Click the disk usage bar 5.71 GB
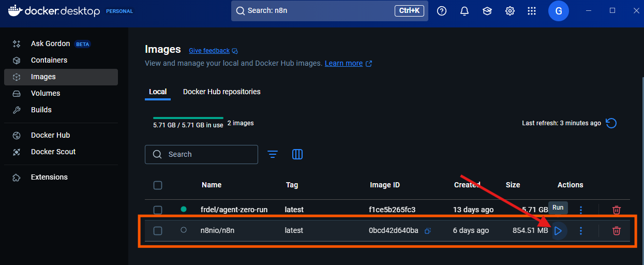Viewport: 644px width, 265px height. pyautogui.click(x=188, y=118)
